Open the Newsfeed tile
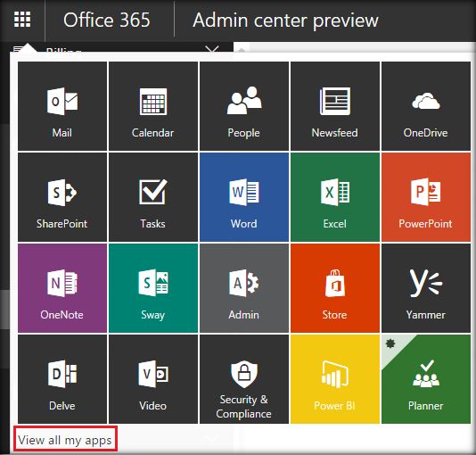The image size is (476, 455). 335,106
